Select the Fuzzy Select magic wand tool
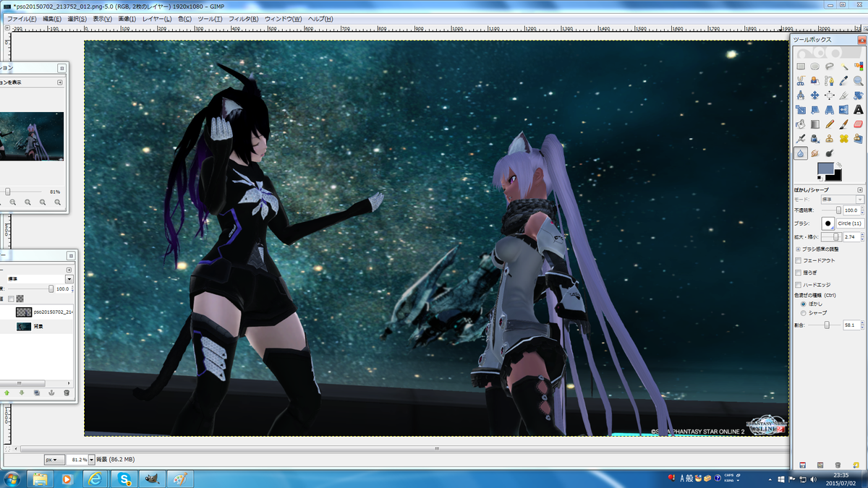 [x=844, y=66]
